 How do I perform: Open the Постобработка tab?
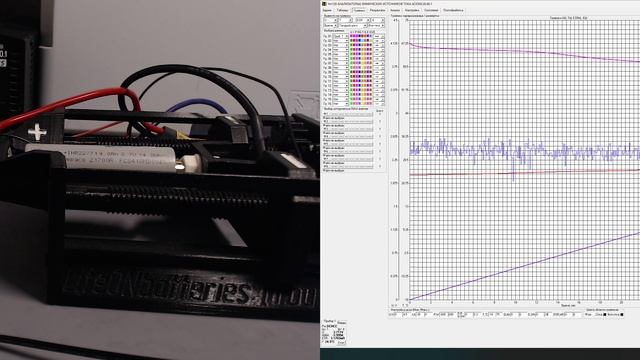point(453,10)
